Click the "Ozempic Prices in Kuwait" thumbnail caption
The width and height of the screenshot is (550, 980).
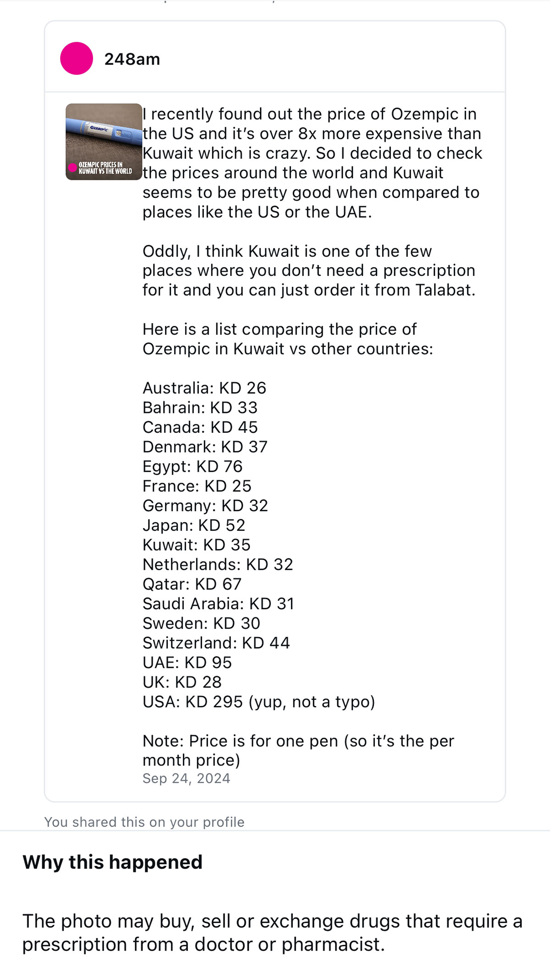coord(105,168)
